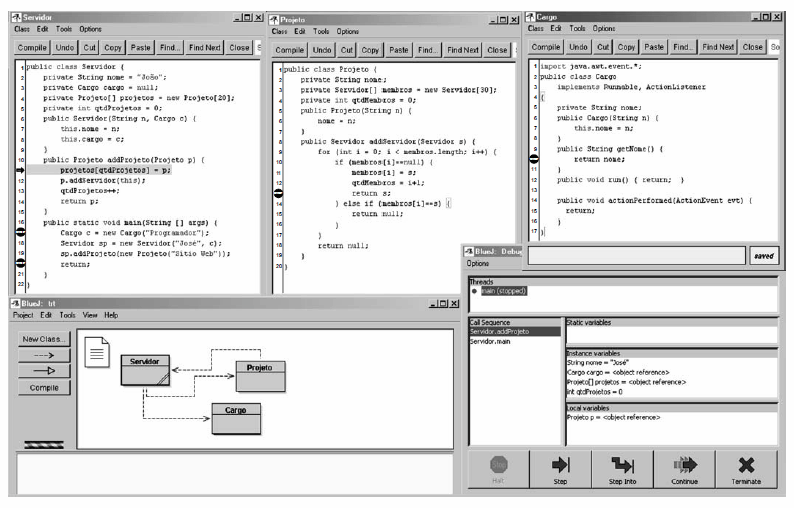Click Compile button in BlueJ project sidebar
794x508 pixels.
[44, 387]
